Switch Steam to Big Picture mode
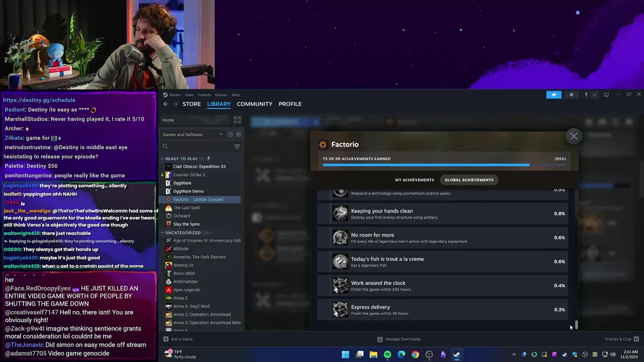The image size is (644, 362). [x=606, y=95]
